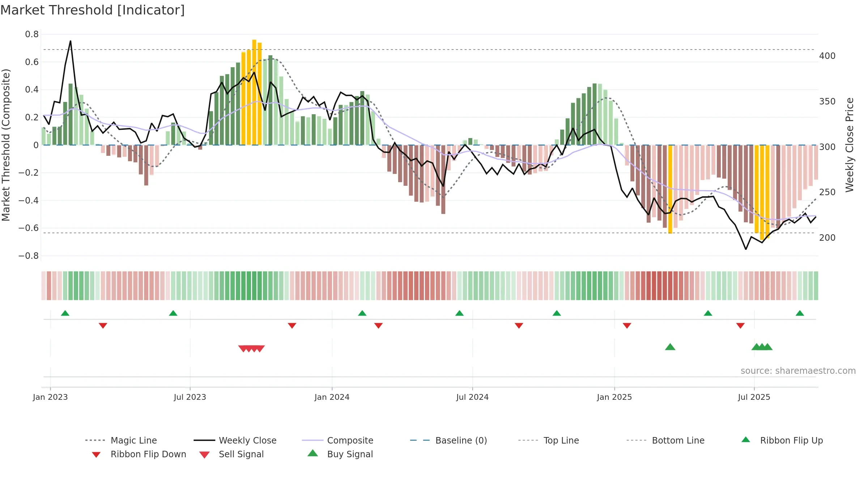Image resolution: width=868 pixels, height=488 pixels.
Task: Toggle the Ribbon Flip Down legend entry
Action: [x=139, y=454]
